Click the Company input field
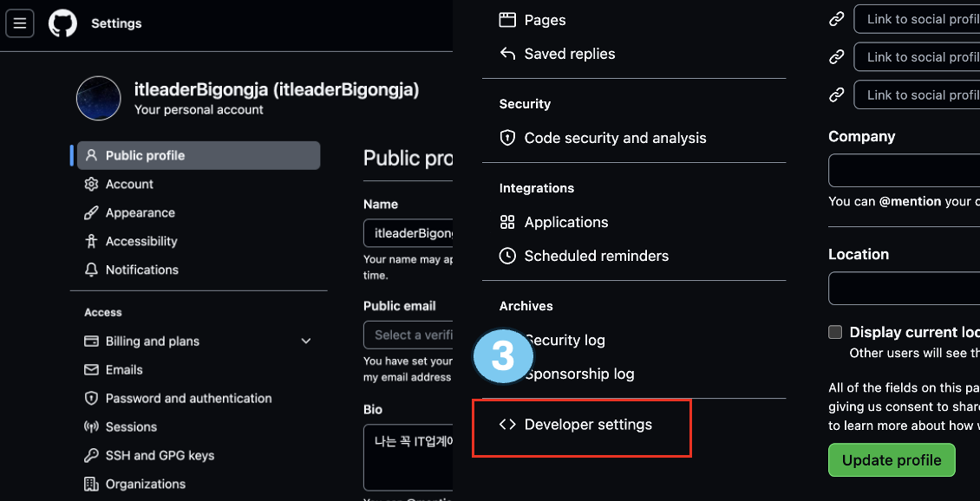The image size is (980, 501). tap(905, 171)
